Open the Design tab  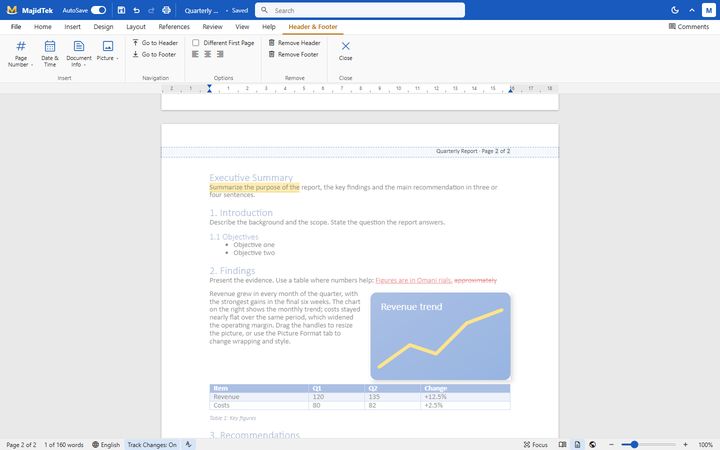[x=103, y=27]
